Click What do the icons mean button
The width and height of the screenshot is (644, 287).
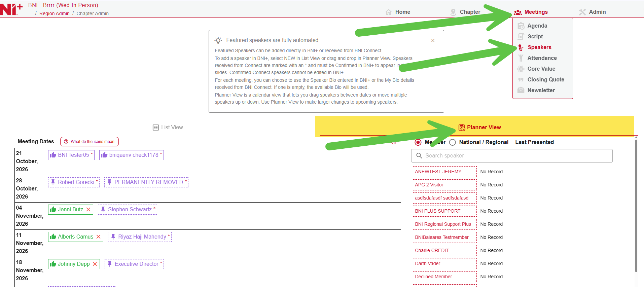90,142
